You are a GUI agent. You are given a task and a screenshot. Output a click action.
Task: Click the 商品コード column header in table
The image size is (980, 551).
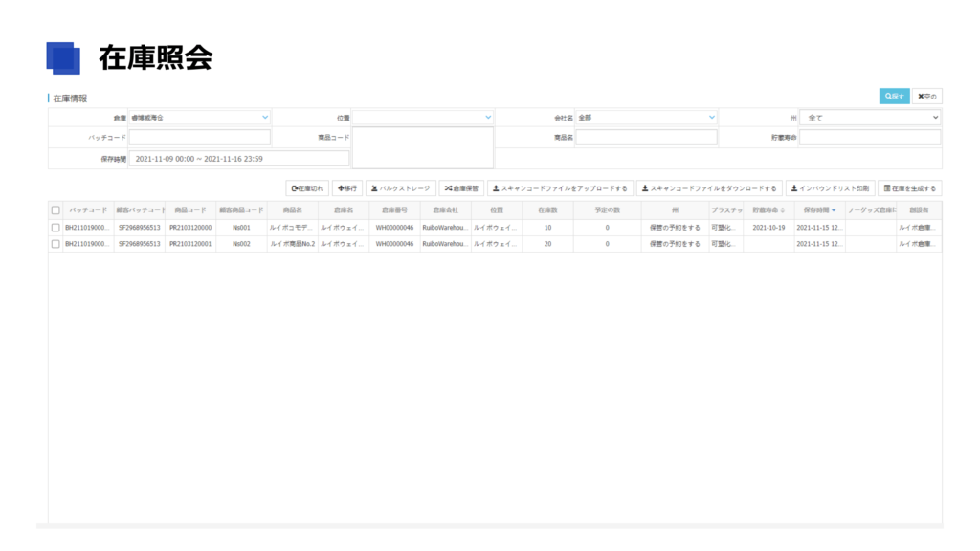[190, 210]
